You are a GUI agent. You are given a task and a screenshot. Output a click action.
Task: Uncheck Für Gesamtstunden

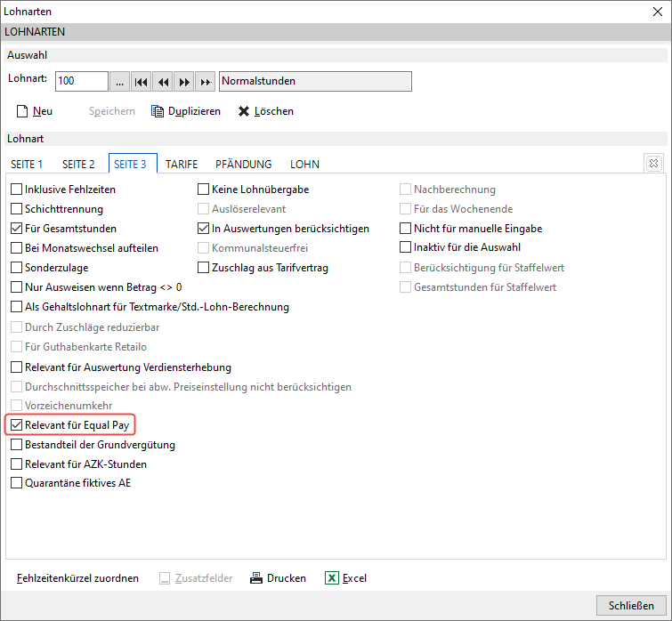tap(16, 229)
